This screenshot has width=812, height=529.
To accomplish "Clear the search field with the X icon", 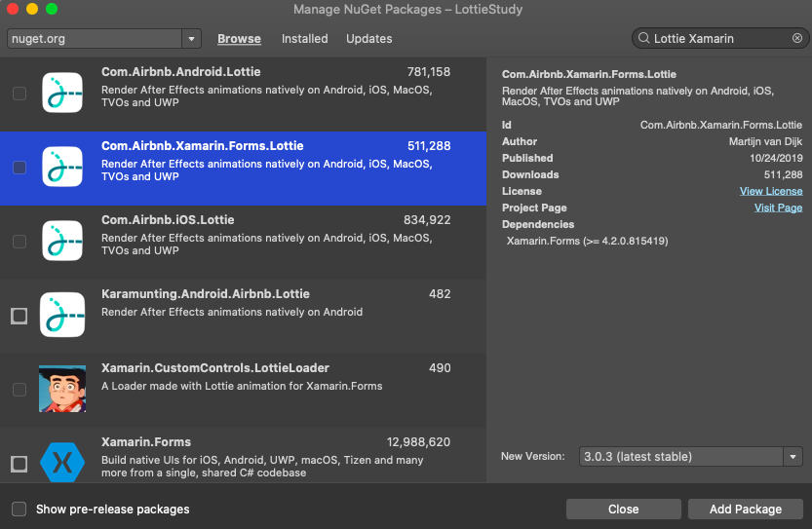I will tap(797, 38).
